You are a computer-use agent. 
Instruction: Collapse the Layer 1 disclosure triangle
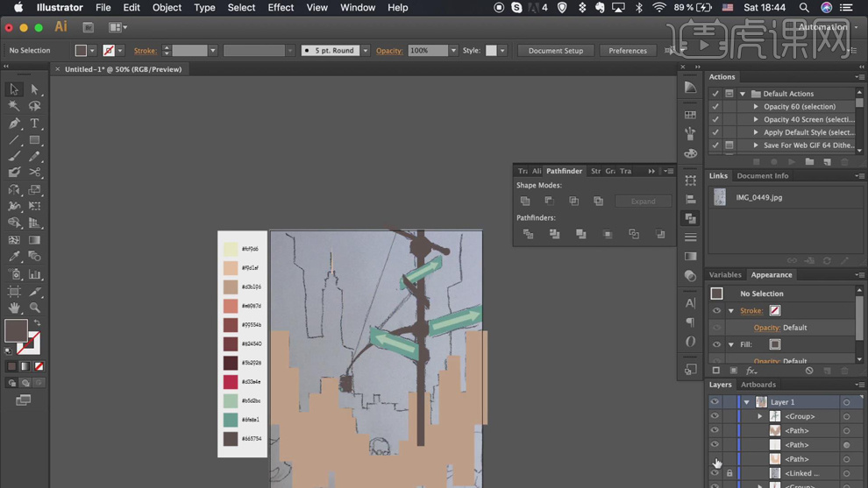click(x=746, y=402)
